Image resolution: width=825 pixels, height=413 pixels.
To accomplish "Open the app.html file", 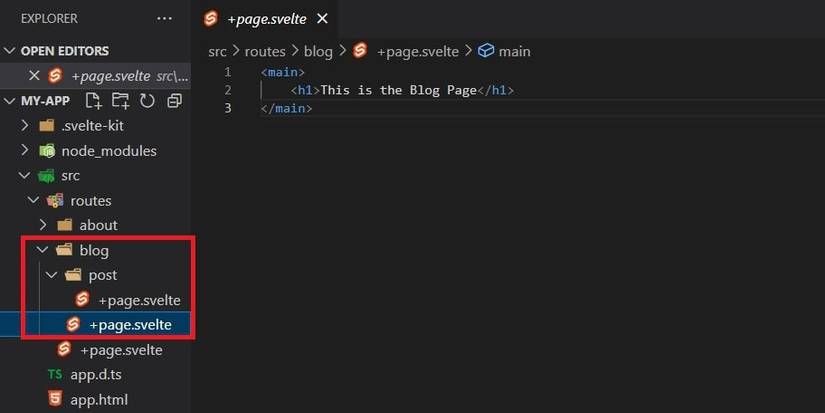I will [98, 400].
